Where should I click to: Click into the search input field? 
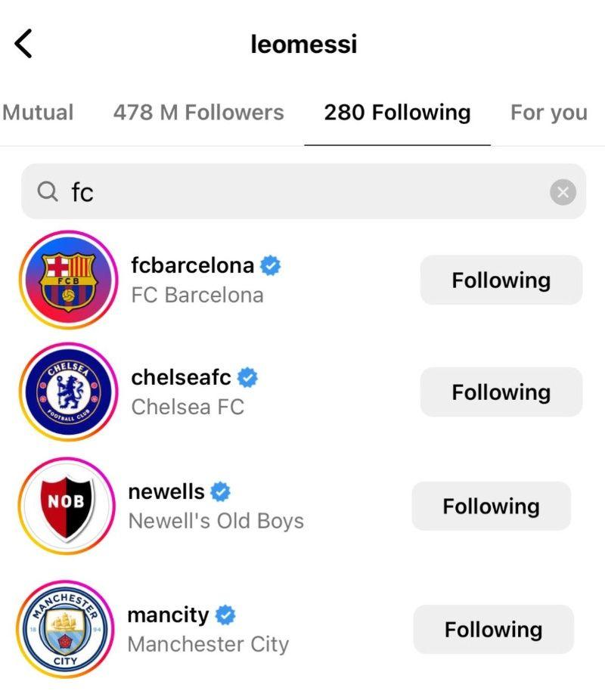coord(302,192)
